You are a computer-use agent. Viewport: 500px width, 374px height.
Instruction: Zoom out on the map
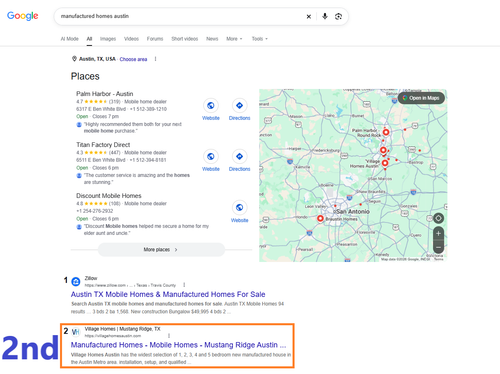pos(438,247)
